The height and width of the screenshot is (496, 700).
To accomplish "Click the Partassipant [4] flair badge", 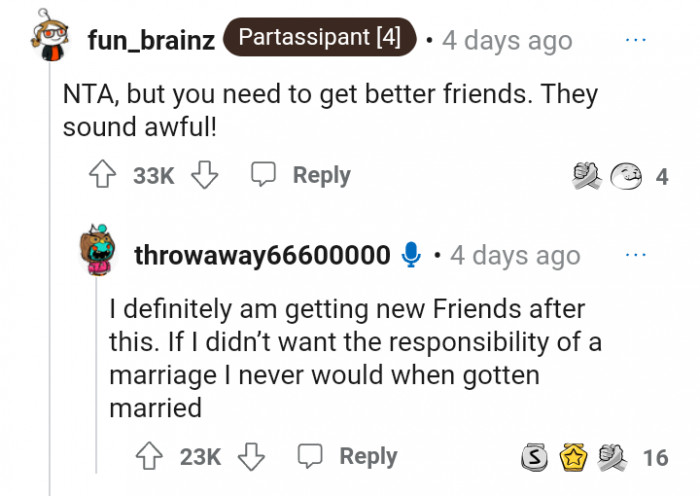I will pos(320,39).
